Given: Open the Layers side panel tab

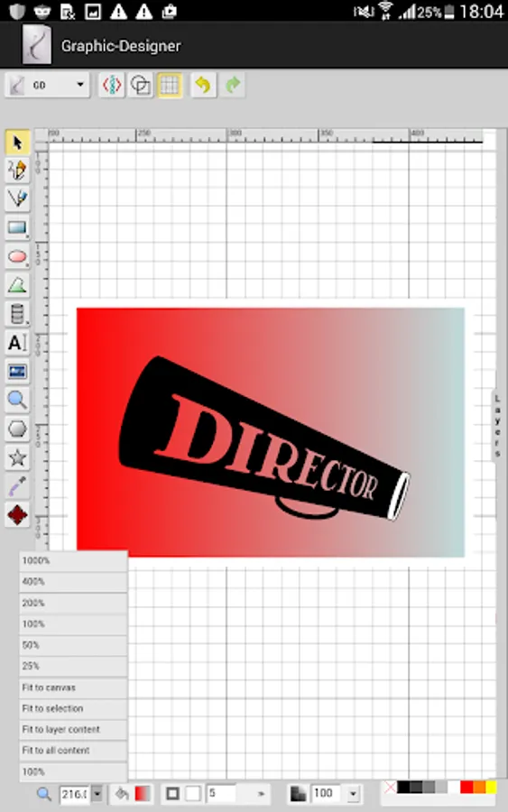Looking at the screenshot, I should click(496, 426).
